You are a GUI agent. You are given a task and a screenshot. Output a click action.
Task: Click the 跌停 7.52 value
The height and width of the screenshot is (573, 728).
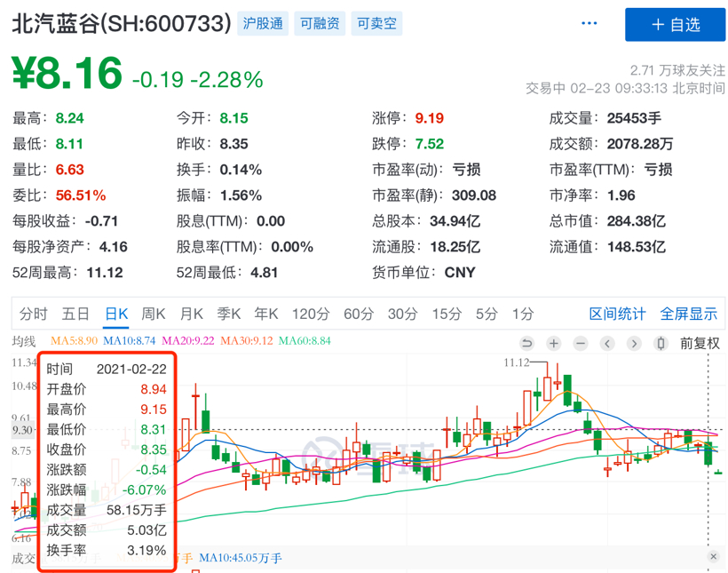click(x=430, y=144)
